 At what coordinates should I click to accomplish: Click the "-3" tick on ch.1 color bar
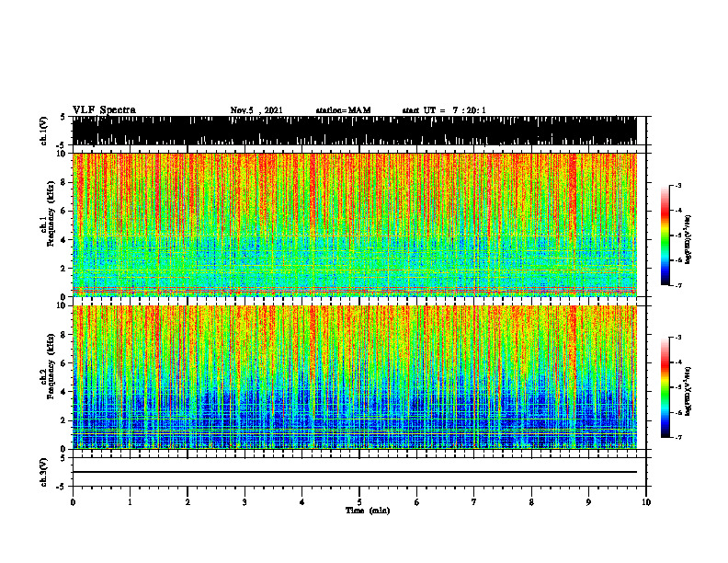(x=678, y=185)
